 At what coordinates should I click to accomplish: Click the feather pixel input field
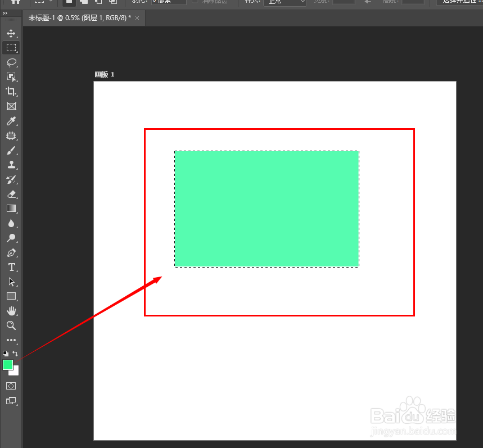[x=169, y=2]
